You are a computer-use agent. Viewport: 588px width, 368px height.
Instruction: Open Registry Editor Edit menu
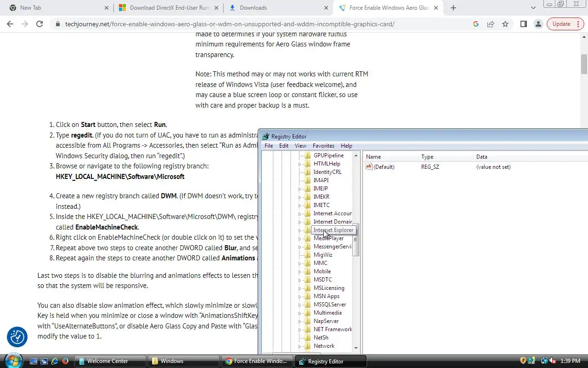tap(284, 146)
